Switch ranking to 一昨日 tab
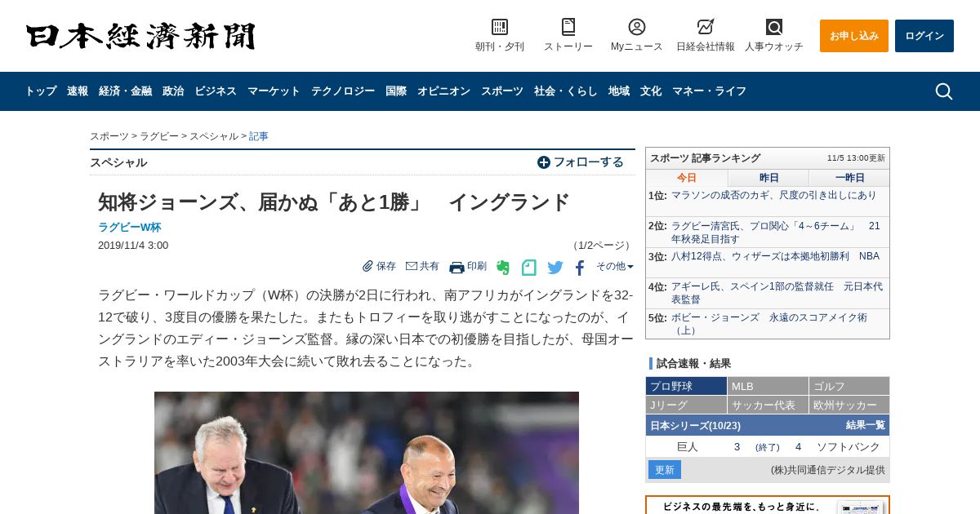Screen dimensions: 980x514 click(x=849, y=178)
